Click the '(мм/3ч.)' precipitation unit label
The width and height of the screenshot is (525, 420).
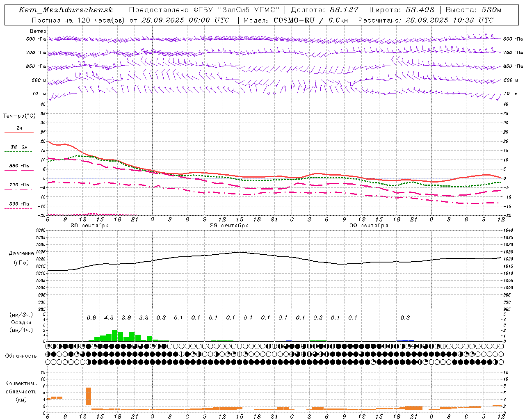point(21,315)
